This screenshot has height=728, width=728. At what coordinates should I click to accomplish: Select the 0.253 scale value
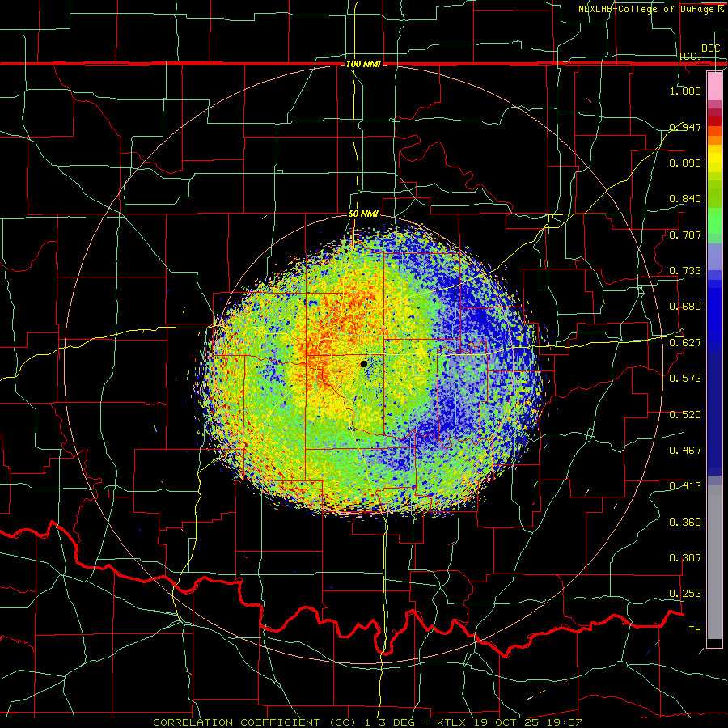pos(685,594)
